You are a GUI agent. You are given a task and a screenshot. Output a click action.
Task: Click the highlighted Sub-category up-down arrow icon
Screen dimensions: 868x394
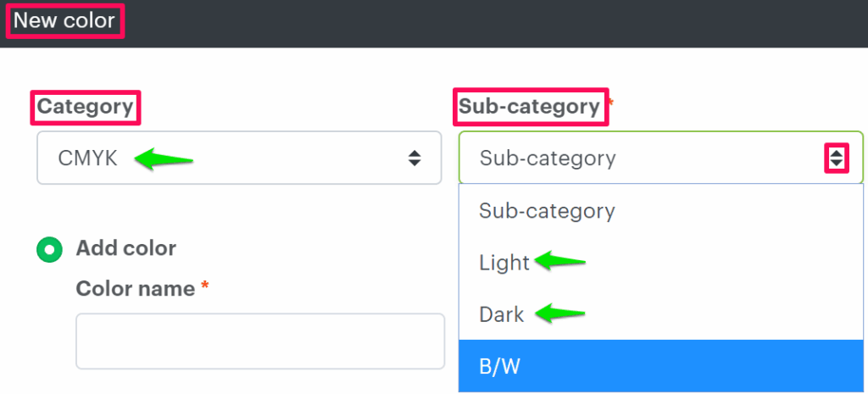click(x=837, y=158)
